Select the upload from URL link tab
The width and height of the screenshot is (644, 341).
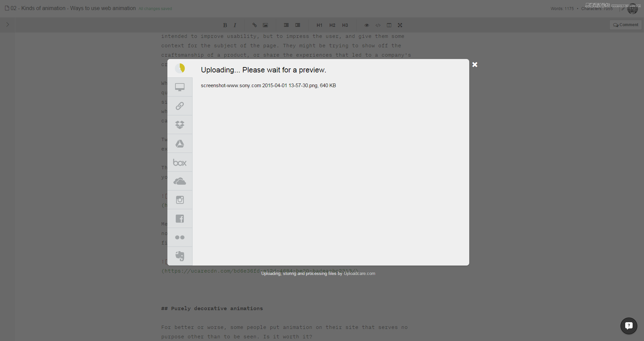point(180,106)
